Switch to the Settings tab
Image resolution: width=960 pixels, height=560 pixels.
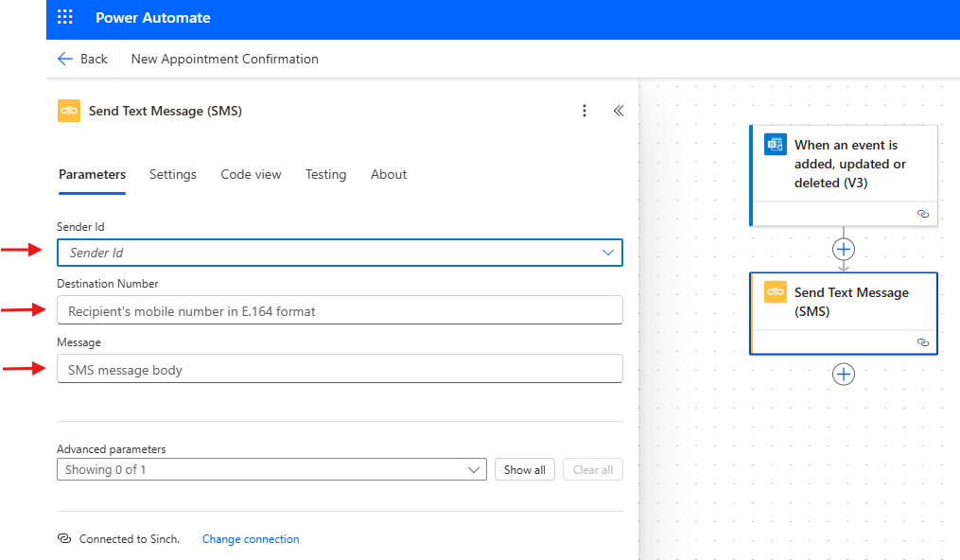click(x=173, y=174)
